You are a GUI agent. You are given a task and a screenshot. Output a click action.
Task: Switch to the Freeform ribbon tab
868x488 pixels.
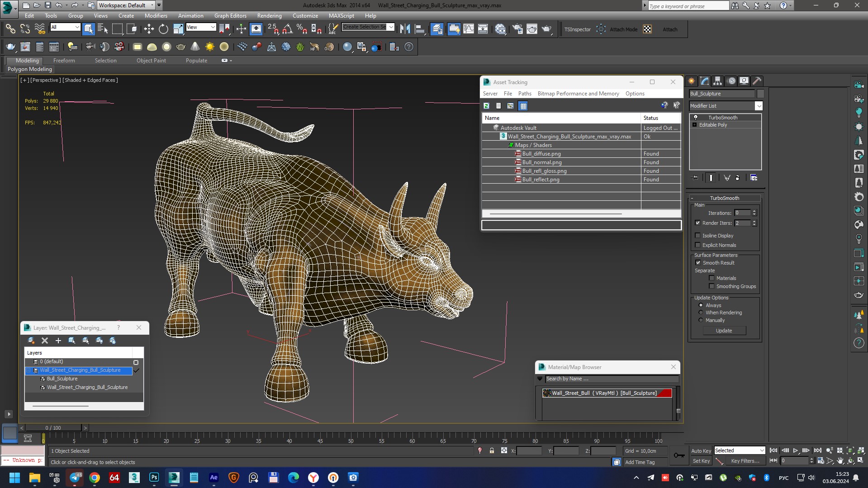tap(64, 61)
